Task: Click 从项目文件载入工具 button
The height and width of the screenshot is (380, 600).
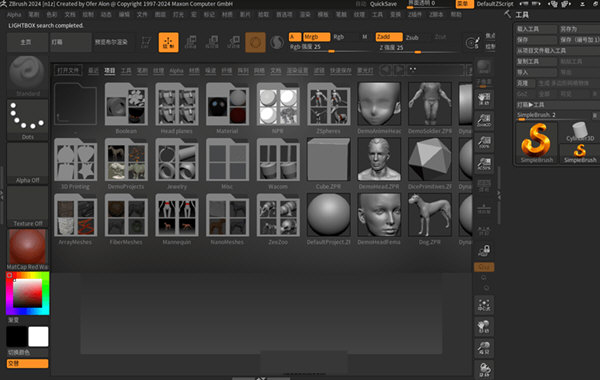Action: point(558,51)
